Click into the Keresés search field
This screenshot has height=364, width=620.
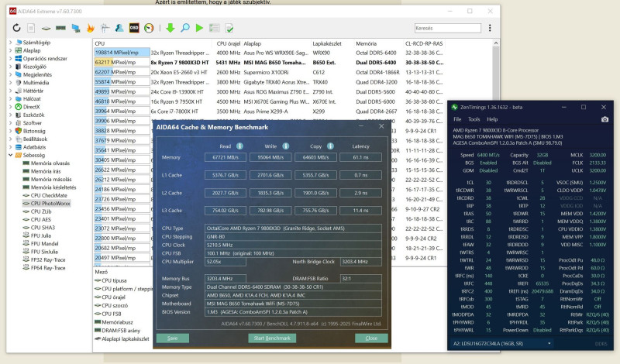coord(448,28)
